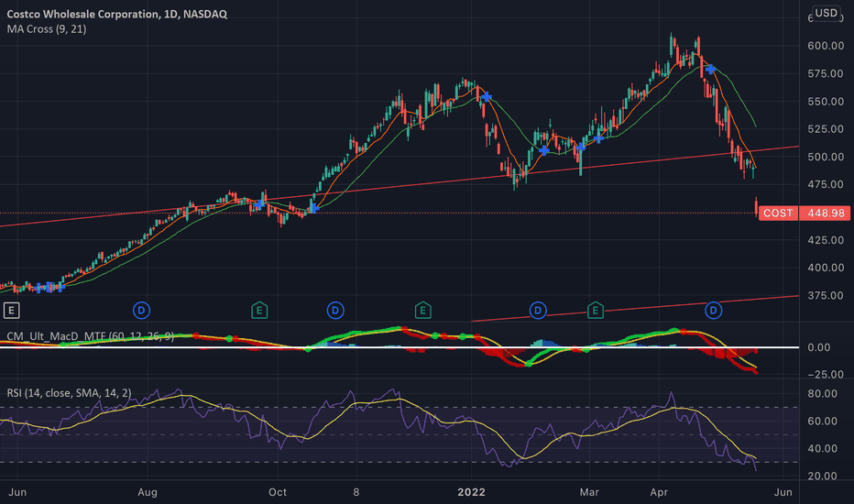Click the MACD −25.00 axis label

click(x=826, y=375)
